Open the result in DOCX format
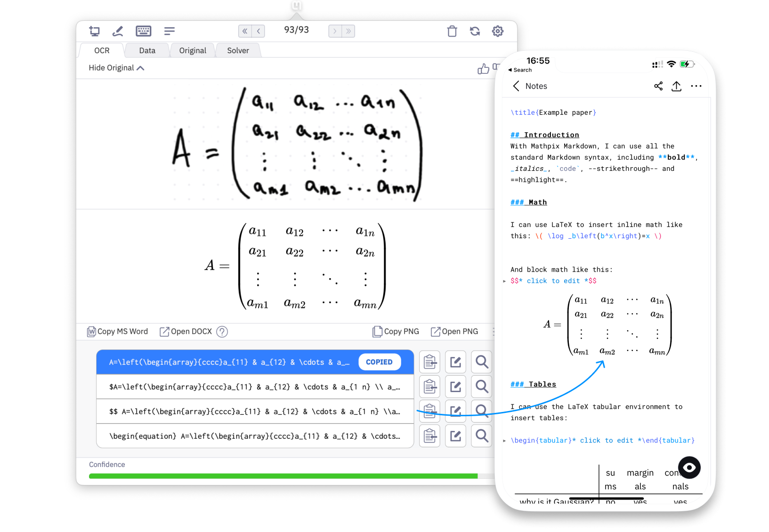Image resolution: width=769 pixels, height=532 pixels. [x=190, y=331]
